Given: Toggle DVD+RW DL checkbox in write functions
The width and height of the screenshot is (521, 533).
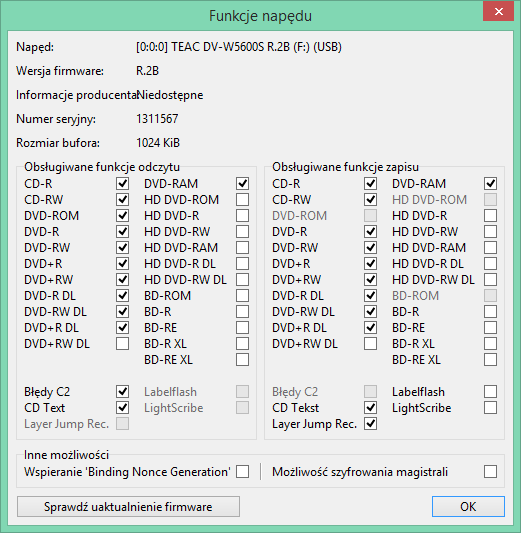Looking at the screenshot, I should (x=370, y=343).
